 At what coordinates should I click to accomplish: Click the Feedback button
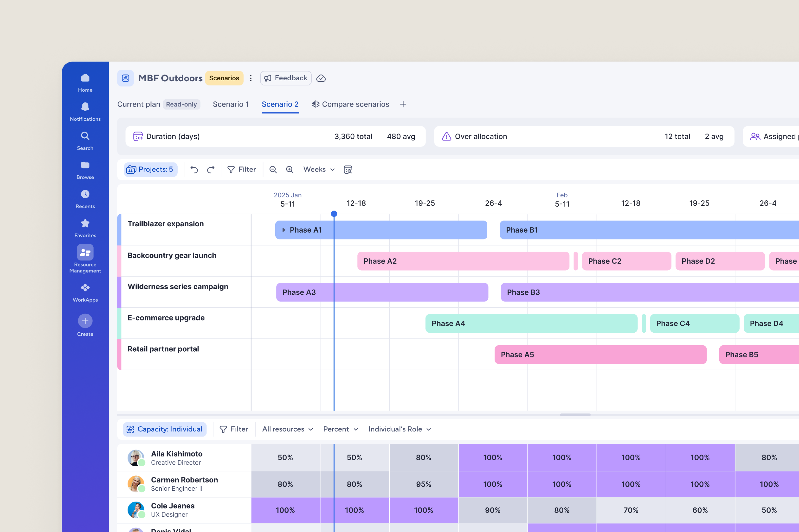(286, 78)
